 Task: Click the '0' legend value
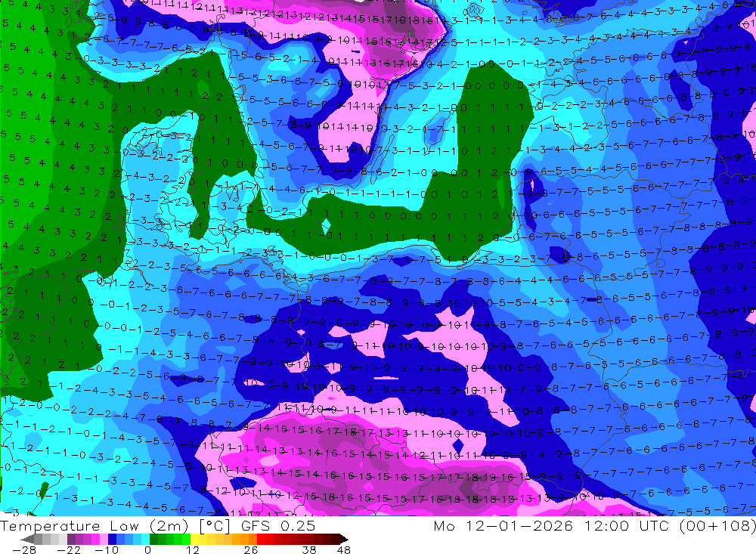click(147, 549)
